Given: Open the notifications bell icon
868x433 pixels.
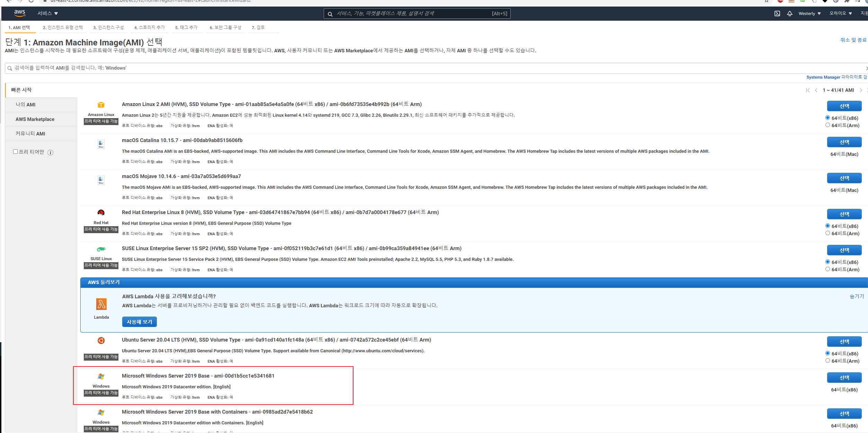Looking at the screenshot, I should 790,14.
